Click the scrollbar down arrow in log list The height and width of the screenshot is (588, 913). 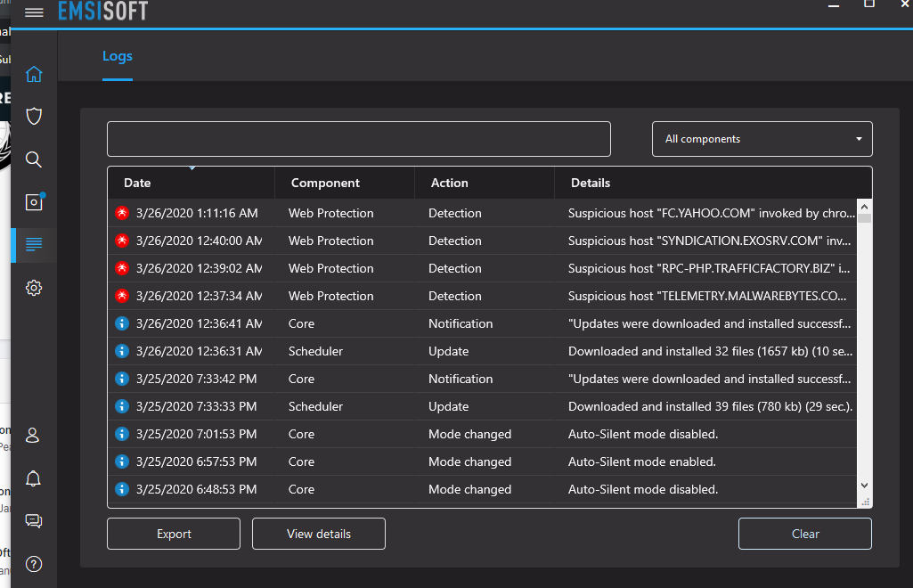pos(864,485)
